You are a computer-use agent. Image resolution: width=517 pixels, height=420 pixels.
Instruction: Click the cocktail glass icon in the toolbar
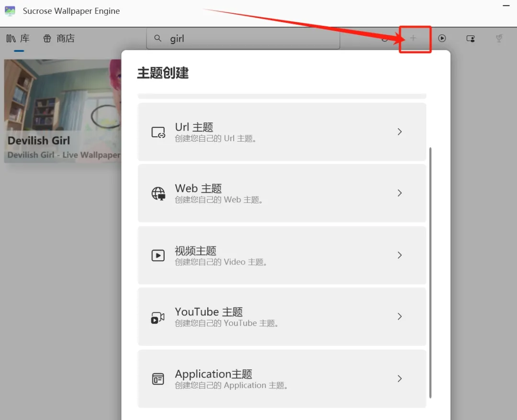499,39
